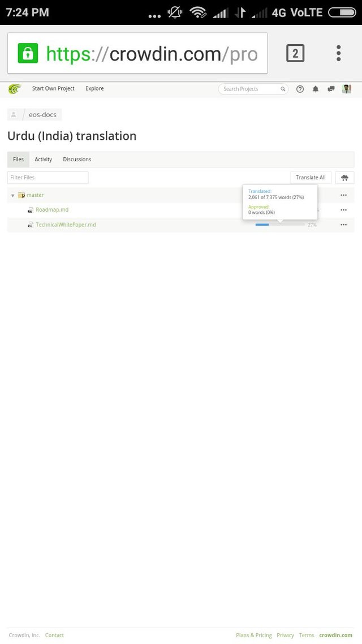Open the eos-docs breadcrumb link
Viewport: 362px width, 644px height.
42,114
